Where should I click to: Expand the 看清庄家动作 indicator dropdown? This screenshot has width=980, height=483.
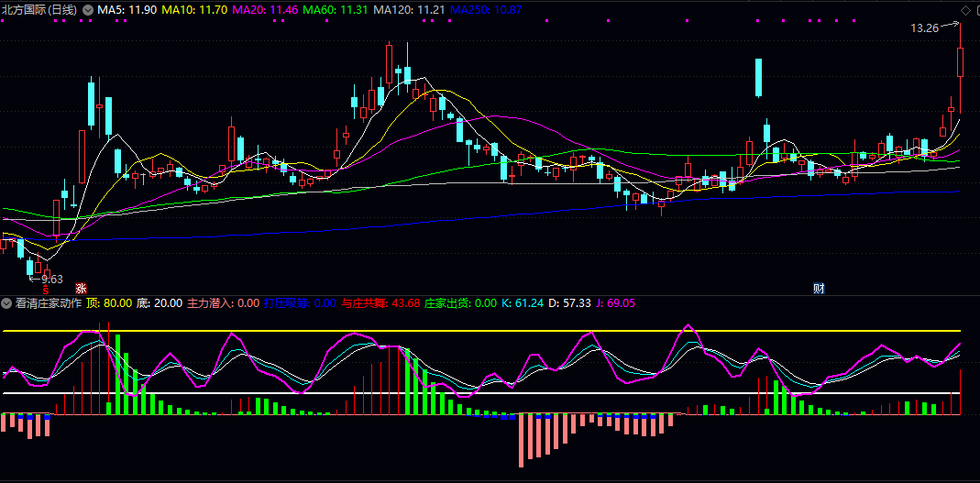[6, 303]
